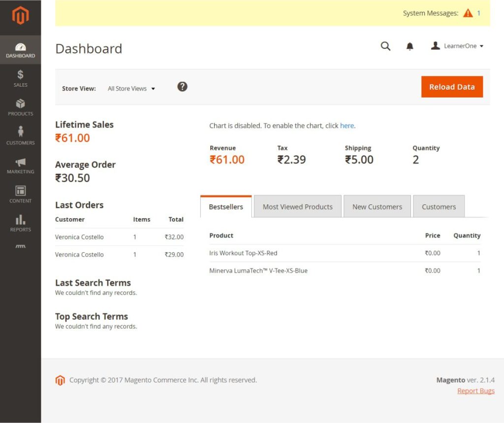
Task: Select the Products icon in the sidebar
Action: (20, 108)
